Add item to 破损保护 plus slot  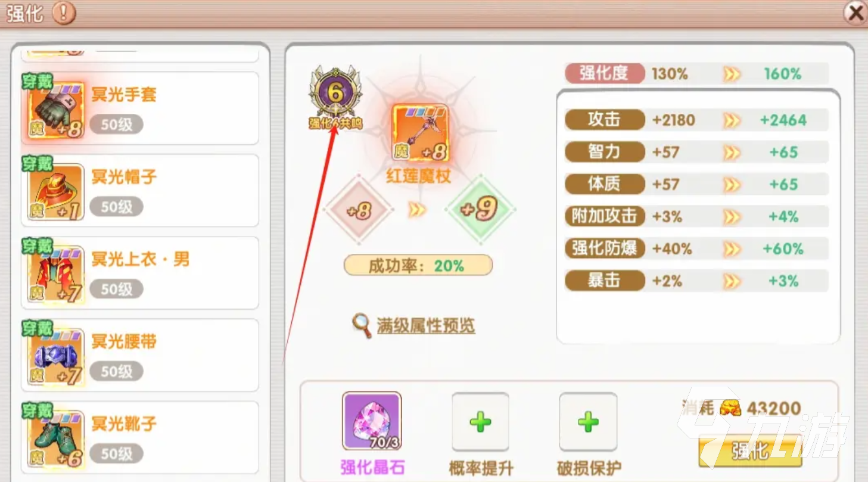(588, 422)
